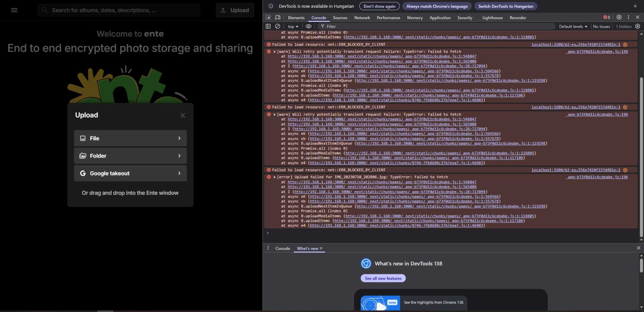644x312 pixels.
Task: Click "Or drag and drop into the Ente window"
Action: [130, 193]
